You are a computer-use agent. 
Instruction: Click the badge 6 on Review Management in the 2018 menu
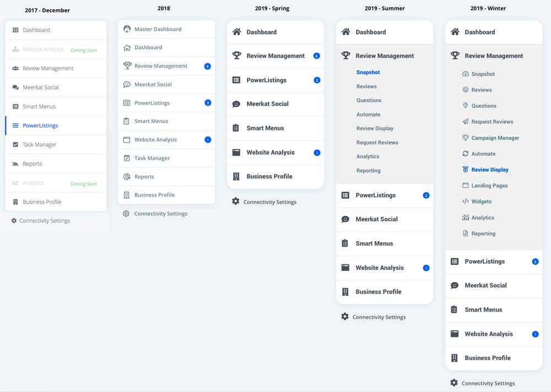[208, 66]
